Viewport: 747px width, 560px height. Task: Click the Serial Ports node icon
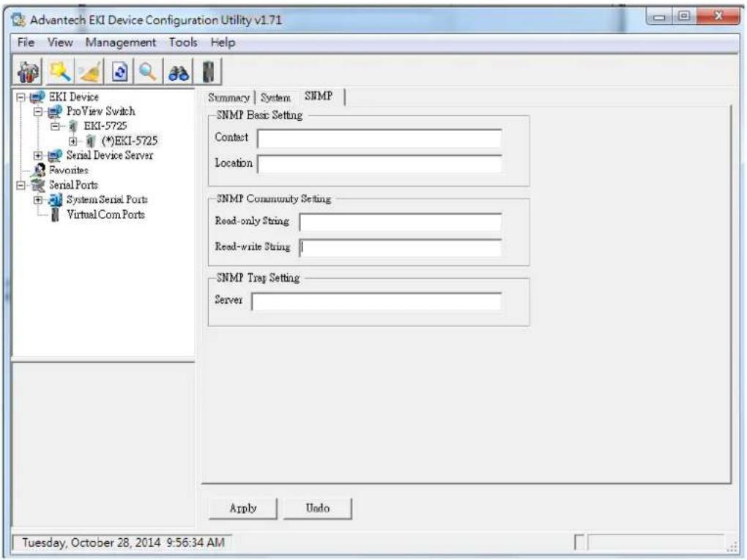(x=37, y=184)
